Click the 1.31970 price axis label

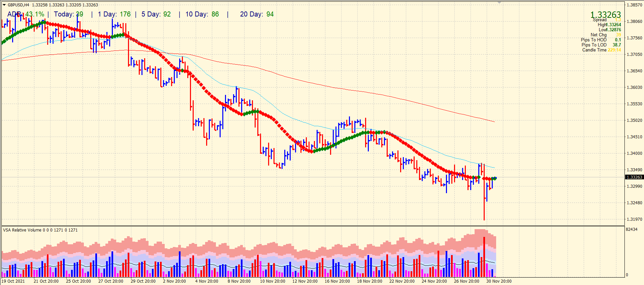[x=634, y=219]
